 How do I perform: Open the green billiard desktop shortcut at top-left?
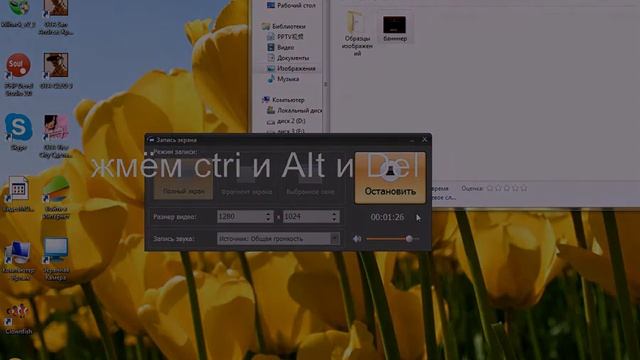[x=18, y=14]
